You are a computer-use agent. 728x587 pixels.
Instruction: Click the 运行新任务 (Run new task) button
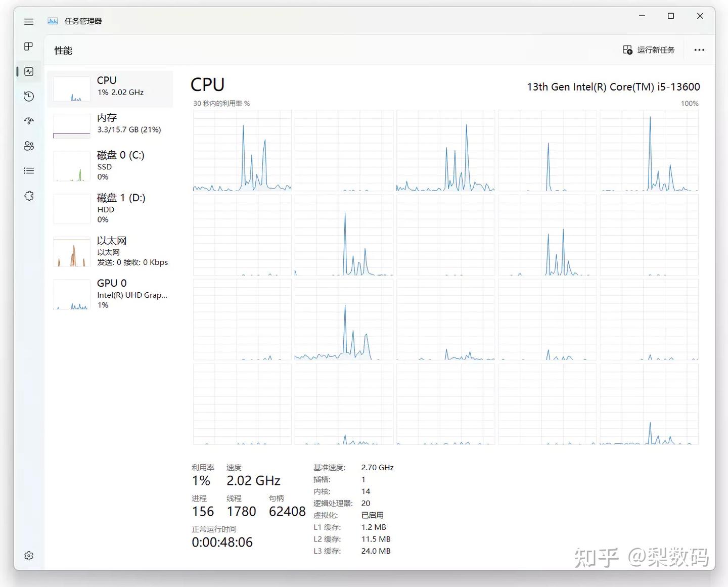pos(649,50)
